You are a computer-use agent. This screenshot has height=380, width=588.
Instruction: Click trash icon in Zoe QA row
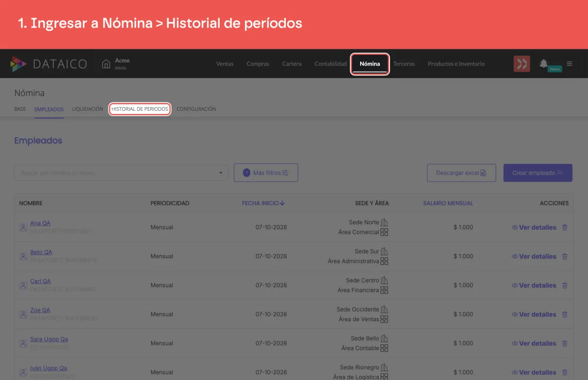[x=565, y=314]
